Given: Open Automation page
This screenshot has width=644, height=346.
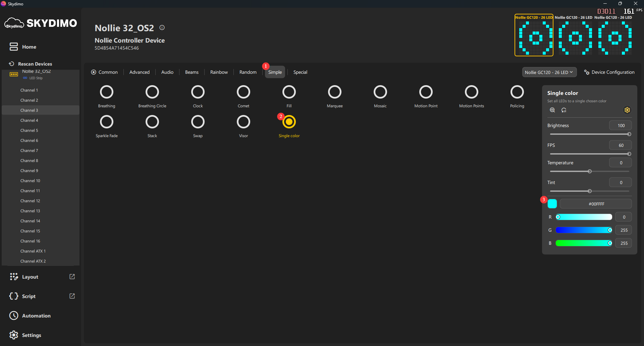Looking at the screenshot, I should 30,316.
